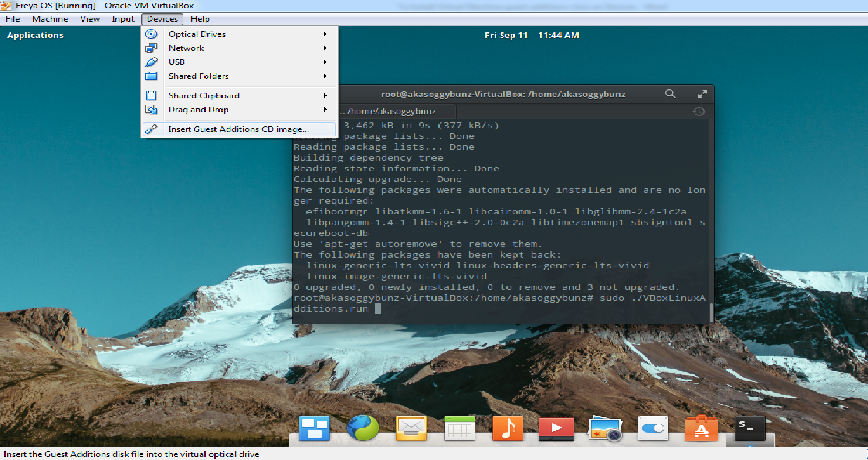Click the terminal command prompt line
This screenshot has height=460, width=868.
499,303
